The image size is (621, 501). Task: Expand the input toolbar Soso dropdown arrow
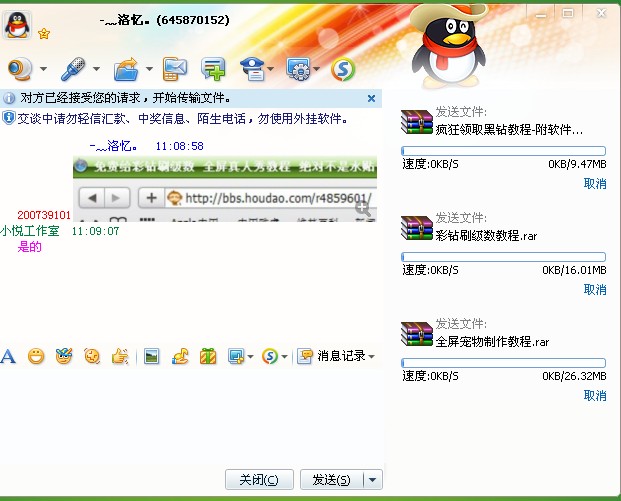point(284,356)
